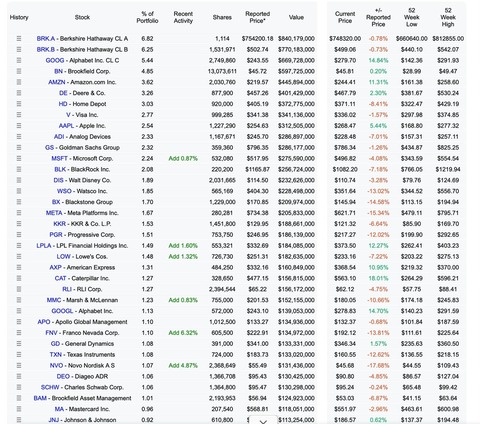This screenshot has height=424, width=480.
Task: Sort by 52 Week High column header
Action: 448,17
